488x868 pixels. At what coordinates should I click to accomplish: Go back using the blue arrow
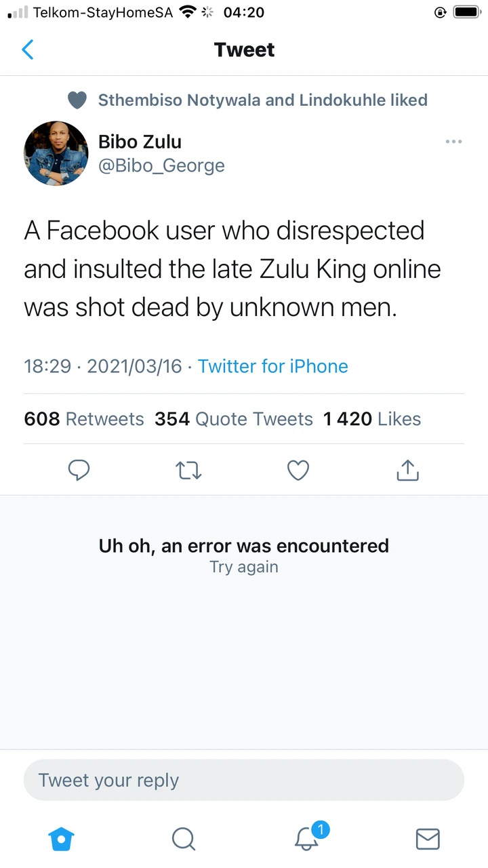coord(28,50)
